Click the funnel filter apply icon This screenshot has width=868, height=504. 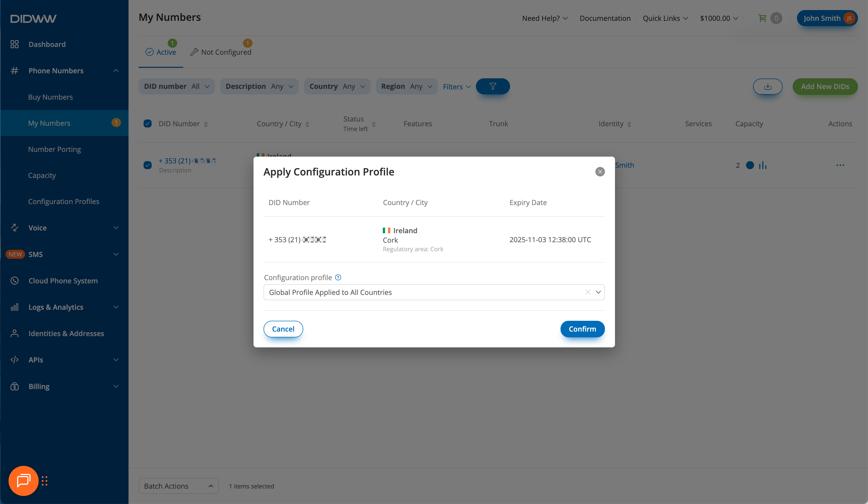[492, 87]
